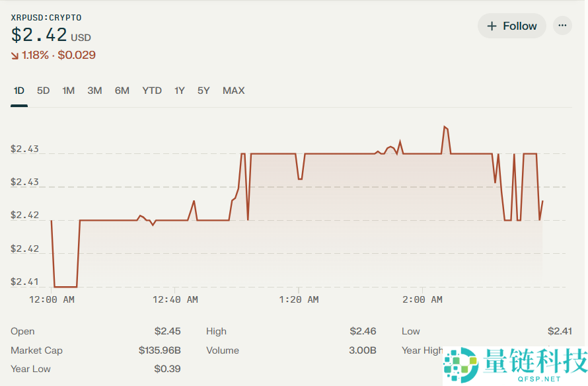View the 1Y chart range
Screen dimensions: 588x386
pos(179,91)
